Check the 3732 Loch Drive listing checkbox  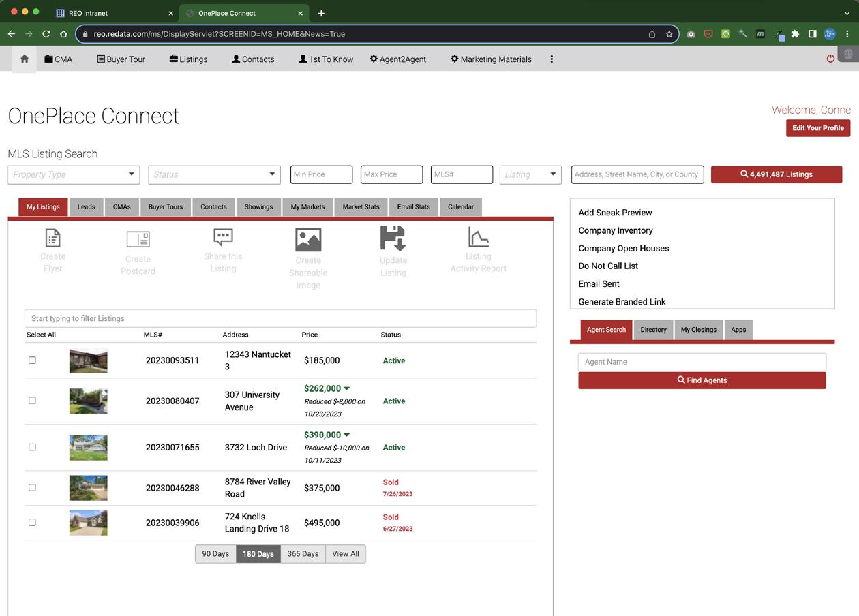tap(32, 447)
